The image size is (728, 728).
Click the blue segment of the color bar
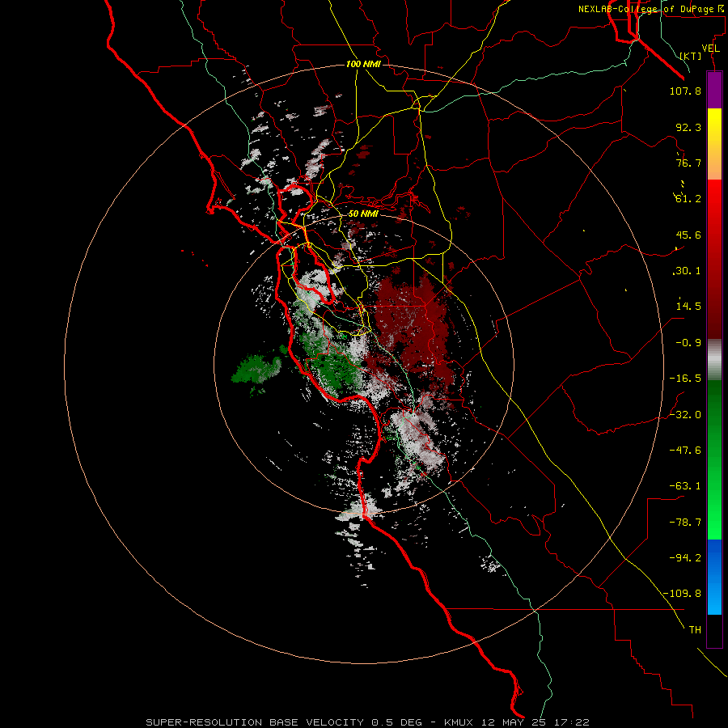(x=714, y=577)
